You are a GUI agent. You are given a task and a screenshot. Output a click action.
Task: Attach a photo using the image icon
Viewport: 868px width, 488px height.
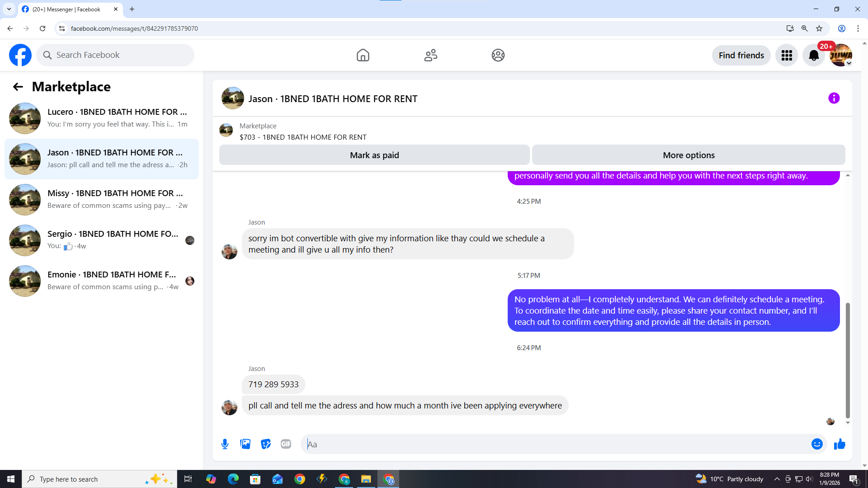(x=245, y=444)
